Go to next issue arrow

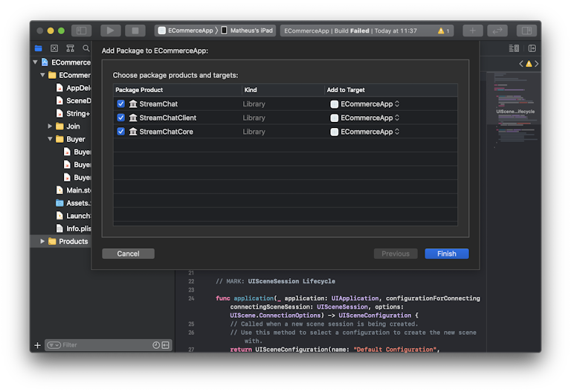(536, 64)
